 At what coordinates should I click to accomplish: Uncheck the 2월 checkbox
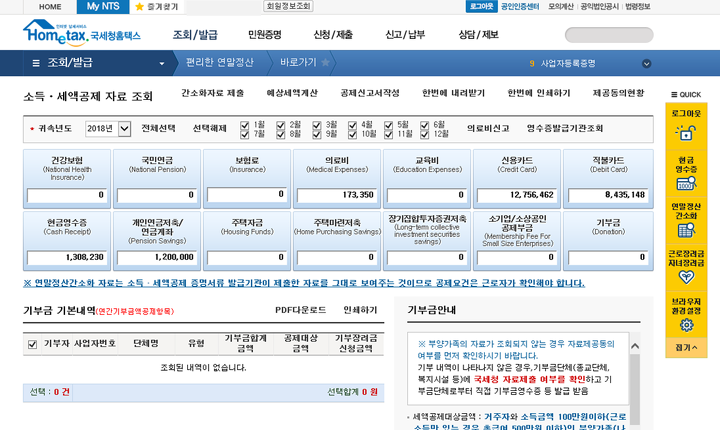tap(281, 125)
